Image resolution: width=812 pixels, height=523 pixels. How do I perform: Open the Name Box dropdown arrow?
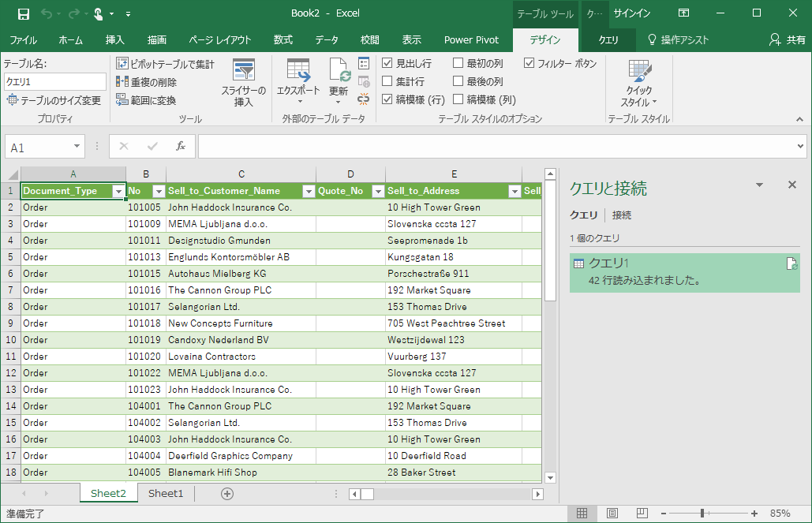click(77, 147)
